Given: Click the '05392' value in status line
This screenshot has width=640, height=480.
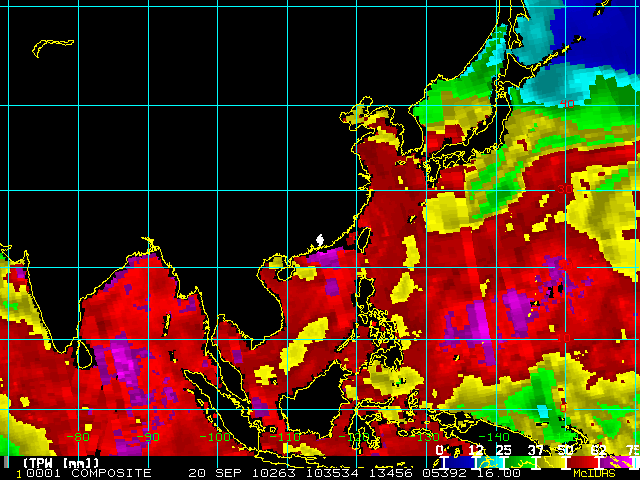Looking at the screenshot, I should click(445, 473).
